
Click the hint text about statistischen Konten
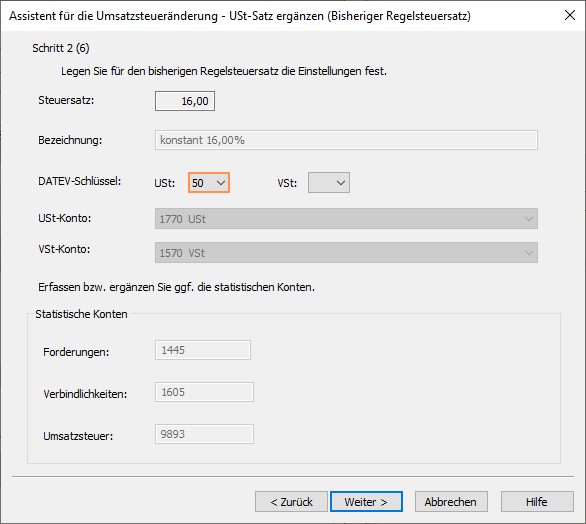(176, 287)
